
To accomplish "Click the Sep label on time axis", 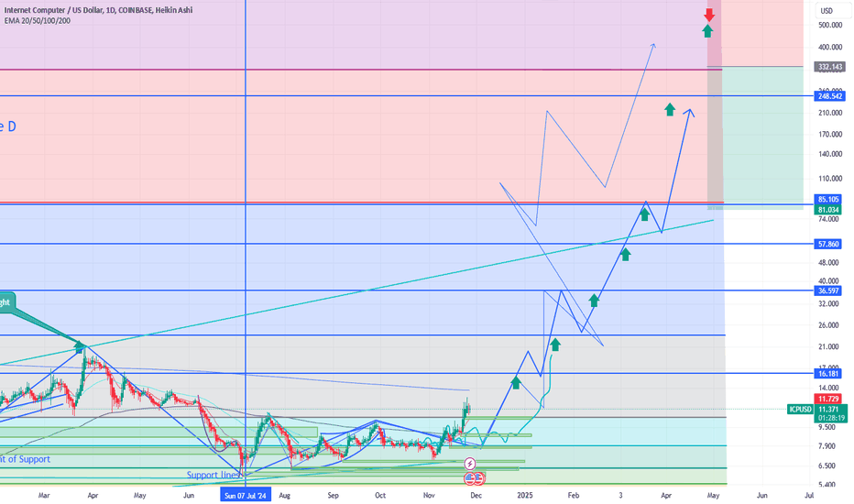I will (x=333, y=495).
